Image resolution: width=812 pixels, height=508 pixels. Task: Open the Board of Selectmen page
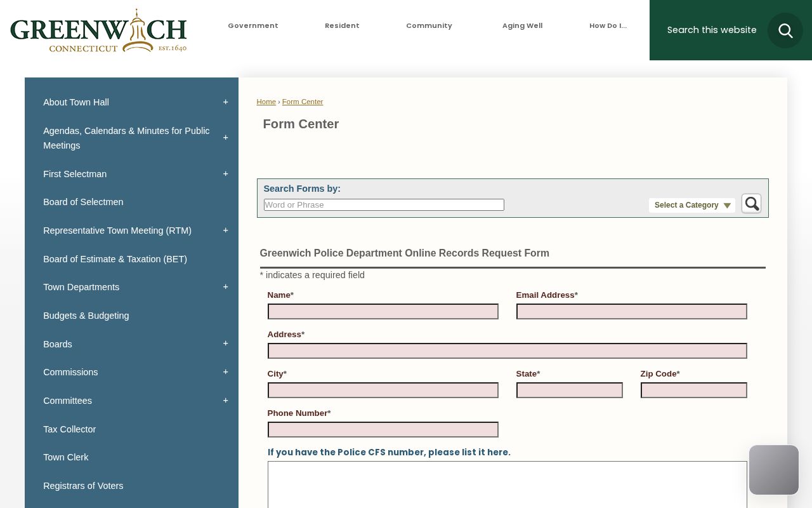point(83,202)
